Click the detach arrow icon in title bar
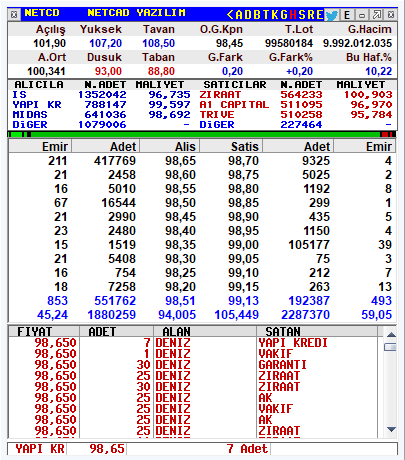405x460 pixels. click(377, 15)
